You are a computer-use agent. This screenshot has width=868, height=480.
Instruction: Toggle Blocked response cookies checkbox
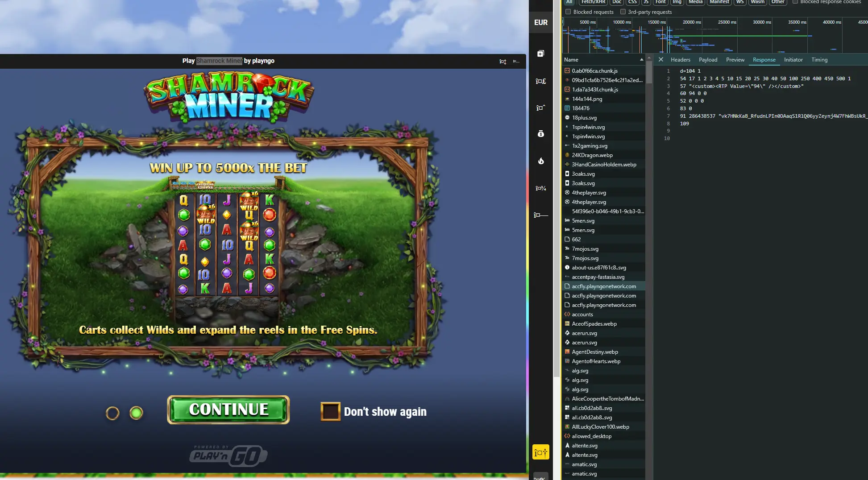pyautogui.click(x=795, y=2)
